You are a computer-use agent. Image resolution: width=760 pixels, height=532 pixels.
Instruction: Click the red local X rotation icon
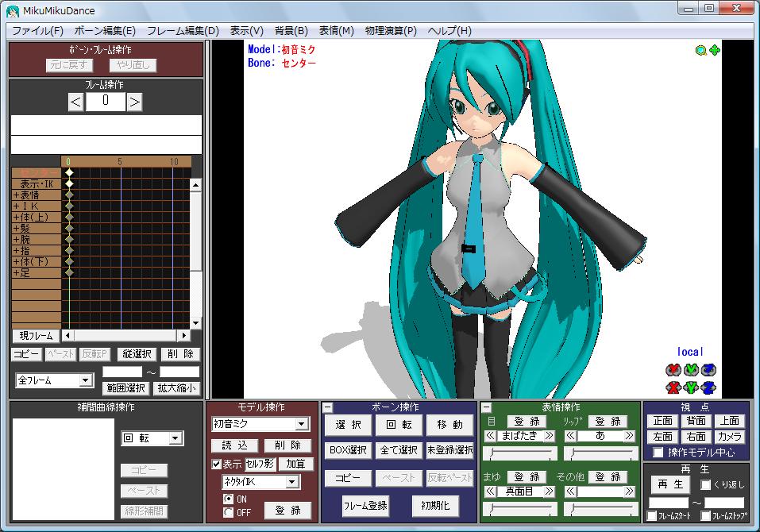(x=673, y=370)
